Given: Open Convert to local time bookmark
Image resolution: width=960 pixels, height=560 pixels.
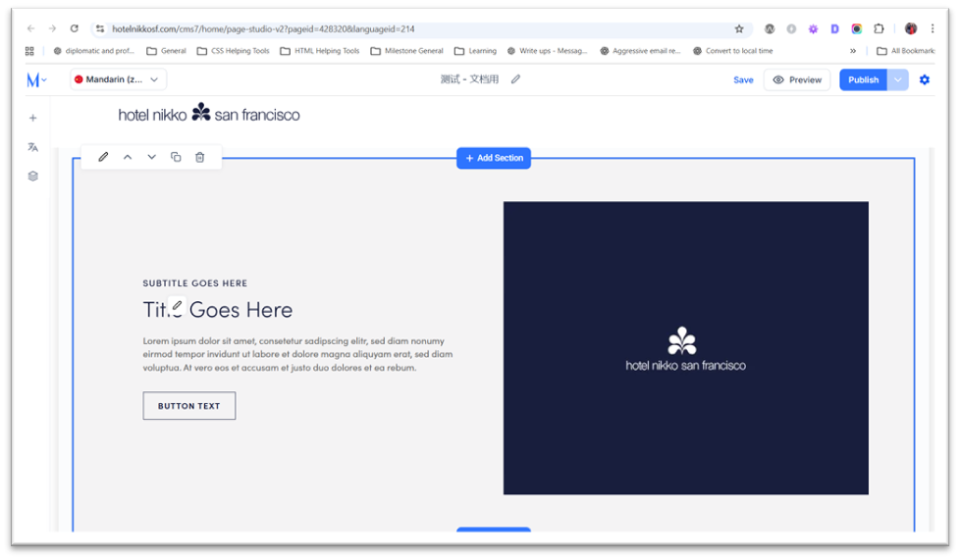Looking at the screenshot, I should tap(733, 51).
